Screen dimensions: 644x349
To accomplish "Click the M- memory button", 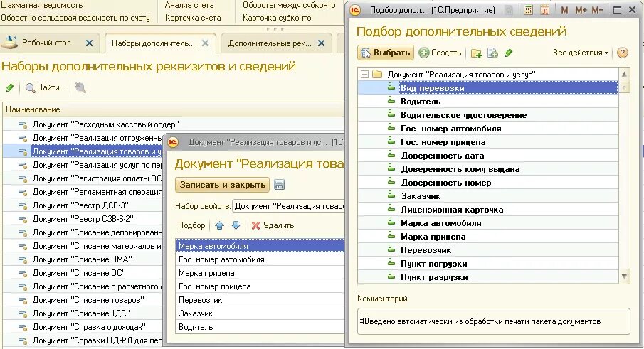I will 597,10.
